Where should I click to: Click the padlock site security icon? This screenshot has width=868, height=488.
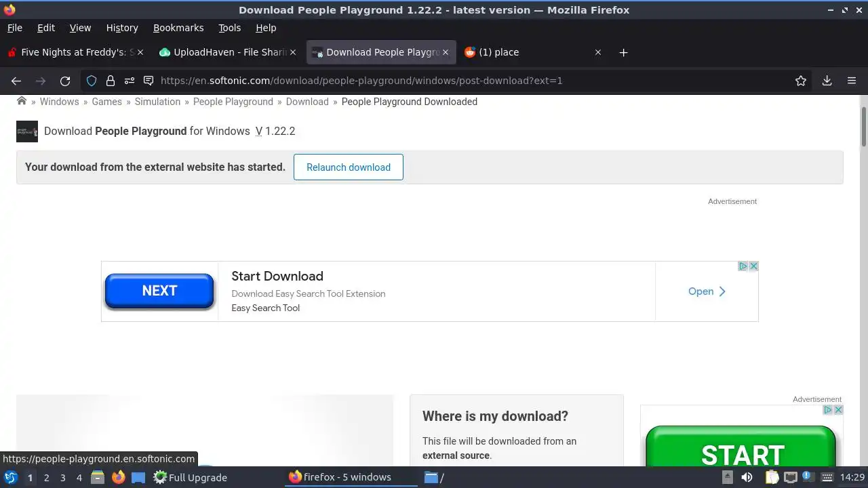point(111,81)
